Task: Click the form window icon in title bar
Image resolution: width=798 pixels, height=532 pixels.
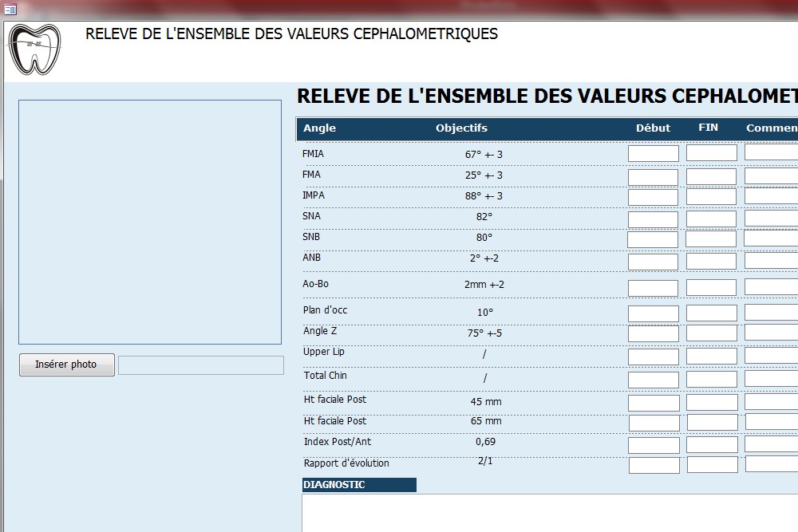Action: click(x=10, y=10)
